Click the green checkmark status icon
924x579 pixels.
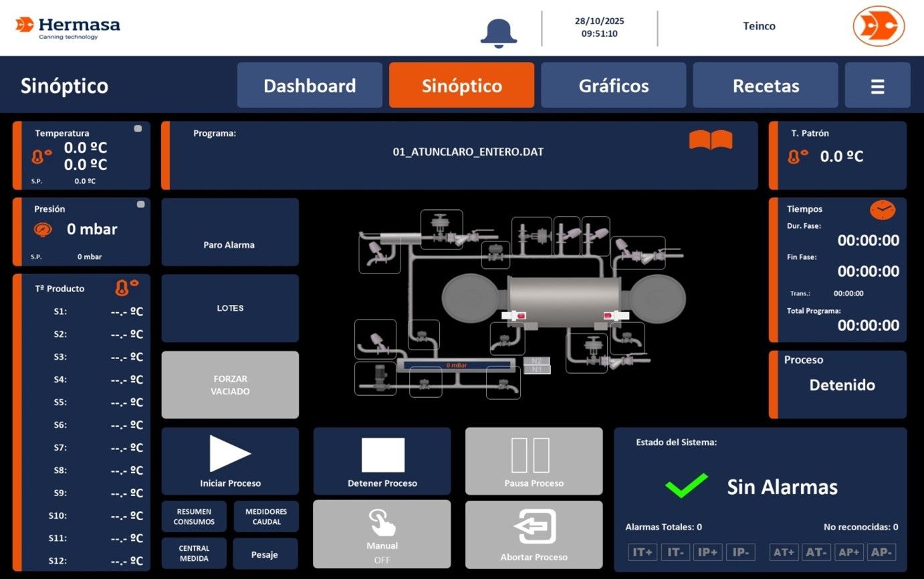(x=686, y=485)
